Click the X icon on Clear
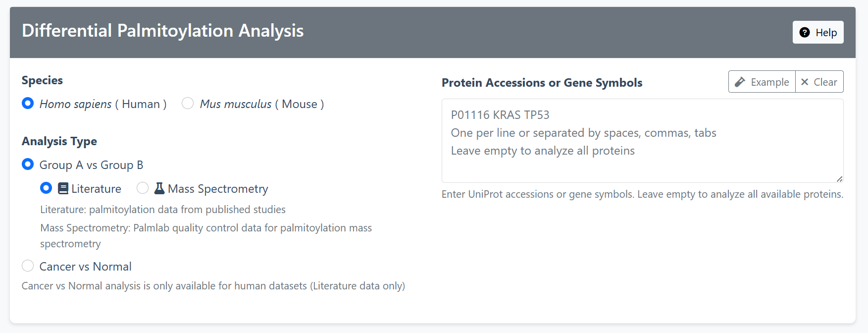 tap(805, 82)
